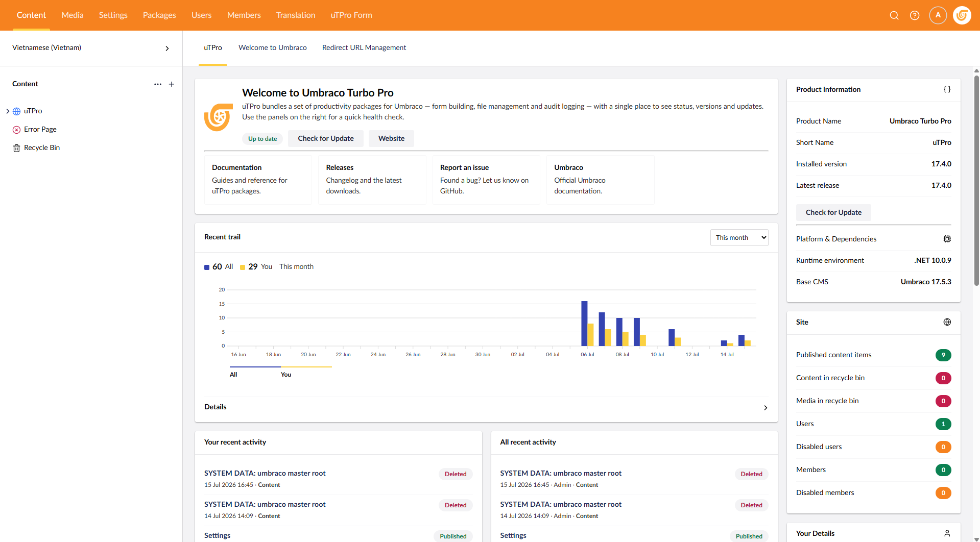Switch to Redirect URL Management tab
The height and width of the screenshot is (542, 980).
(x=364, y=48)
